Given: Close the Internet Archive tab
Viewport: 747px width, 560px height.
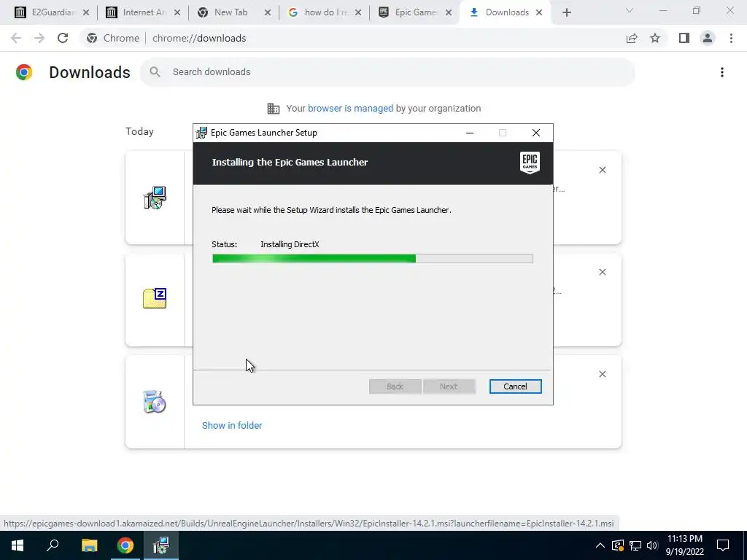Looking at the screenshot, I should 177,13.
